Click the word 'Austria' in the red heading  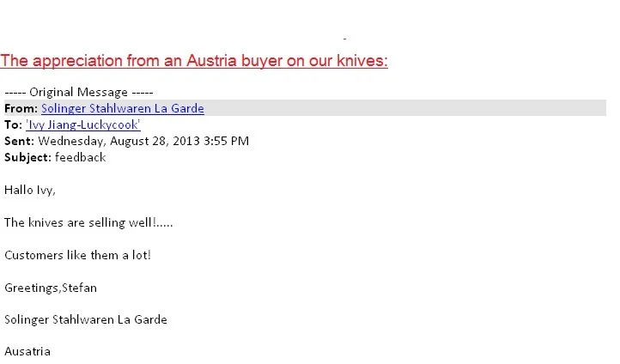211,60
